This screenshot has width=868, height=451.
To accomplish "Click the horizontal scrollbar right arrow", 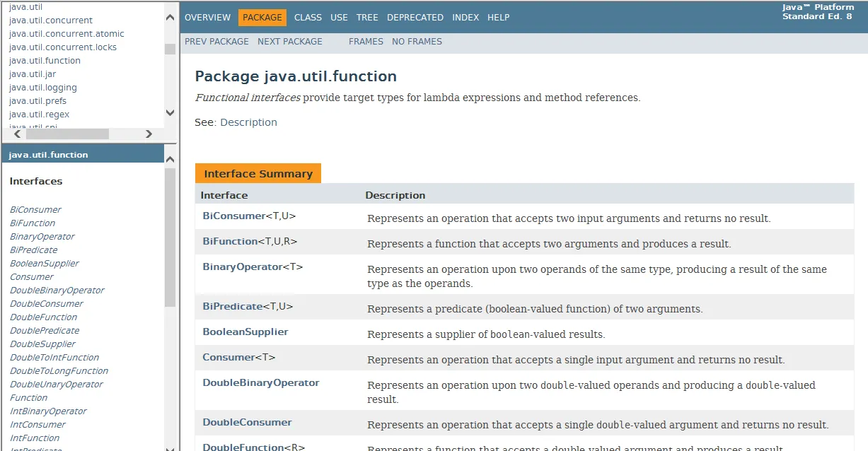I will (x=149, y=134).
